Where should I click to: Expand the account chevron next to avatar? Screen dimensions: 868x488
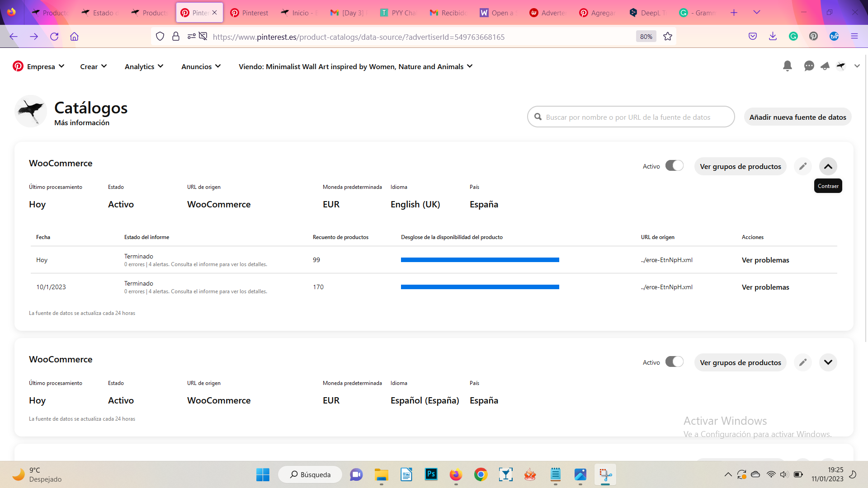[857, 66]
